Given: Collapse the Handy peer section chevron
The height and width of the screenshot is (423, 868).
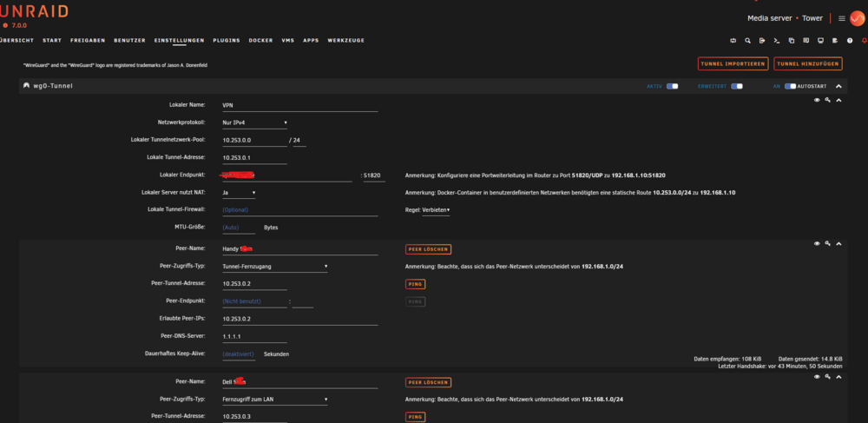Looking at the screenshot, I should pos(838,243).
